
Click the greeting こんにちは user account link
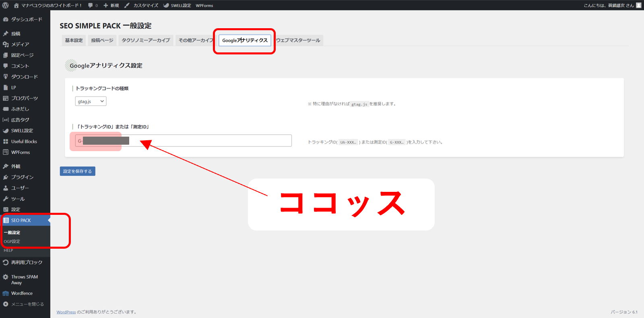609,5
